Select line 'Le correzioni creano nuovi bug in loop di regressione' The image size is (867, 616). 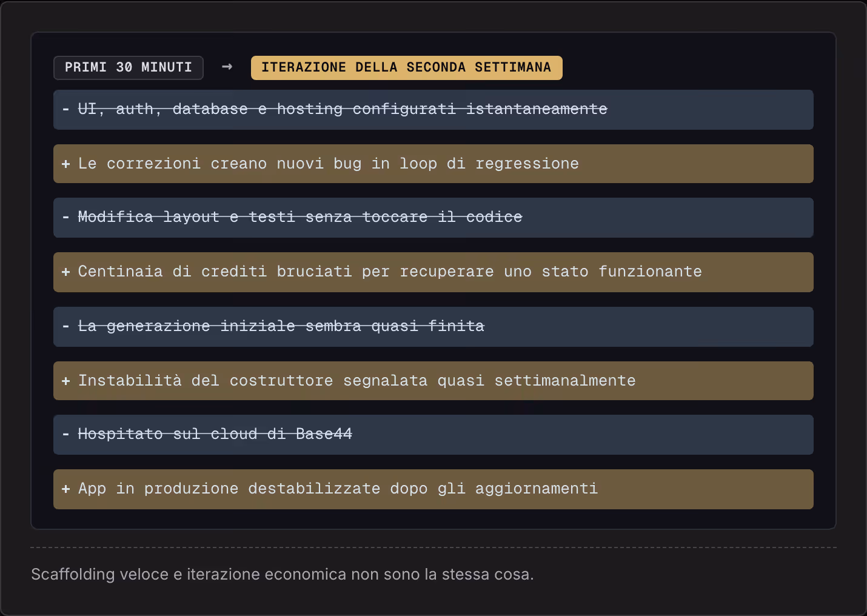click(x=433, y=164)
